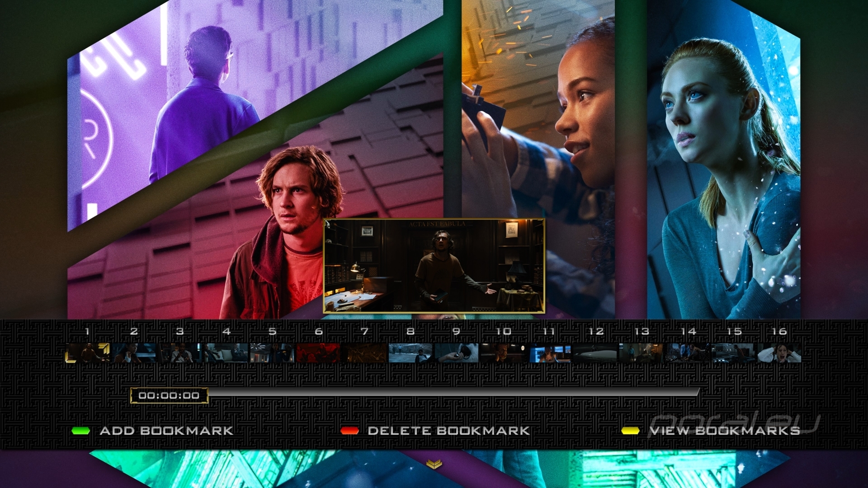Select chapter 9 thumbnail
The height and width of the screenshot is (488, 868).
point(457,353)
